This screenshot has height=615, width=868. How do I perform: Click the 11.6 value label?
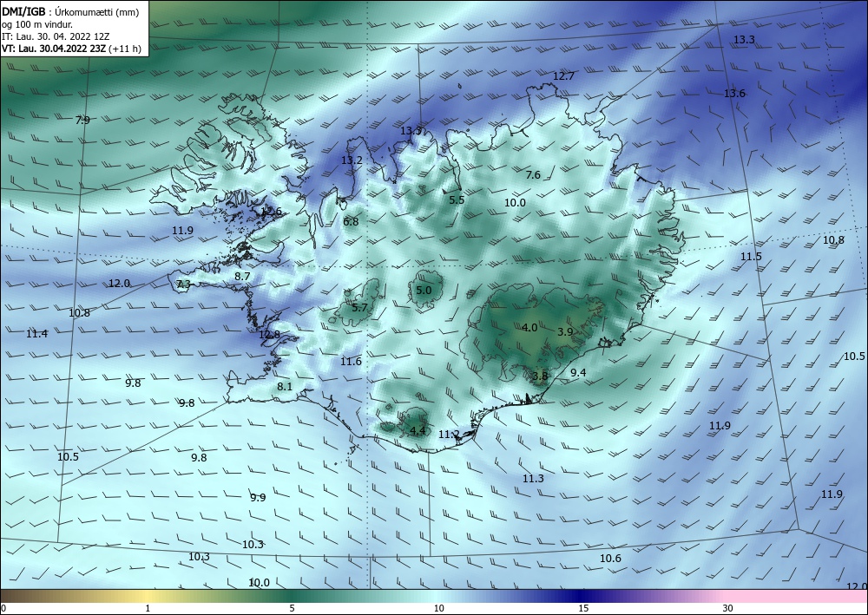click(x=351, y=361)
